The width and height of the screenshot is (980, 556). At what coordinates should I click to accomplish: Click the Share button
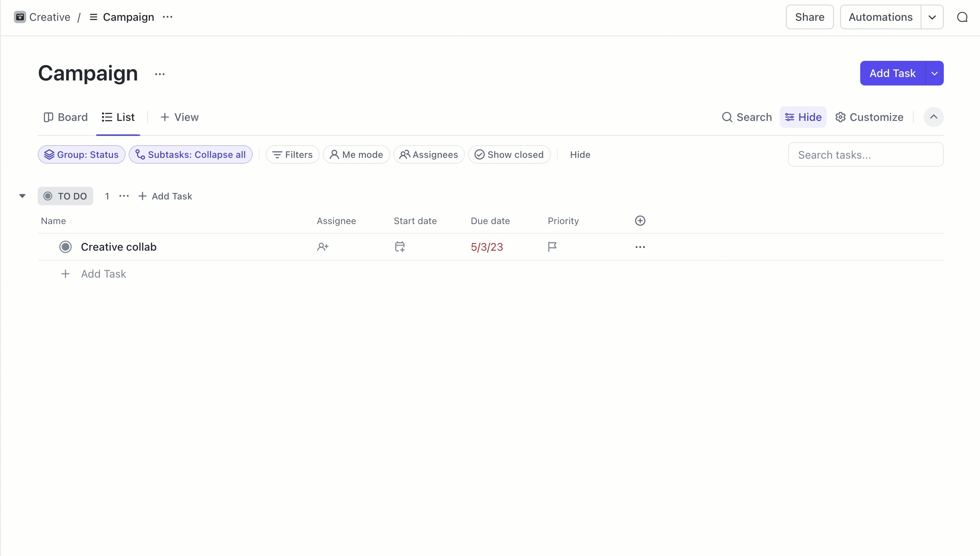click(809, 17)
